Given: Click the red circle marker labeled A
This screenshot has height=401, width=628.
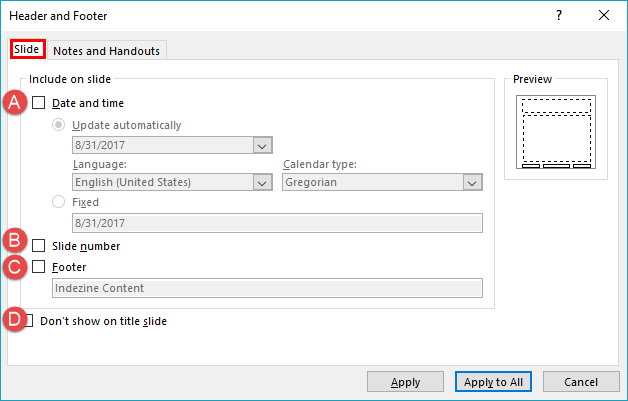Looking at the screenshot, I should pyautogui.click(x=16, y=102).
